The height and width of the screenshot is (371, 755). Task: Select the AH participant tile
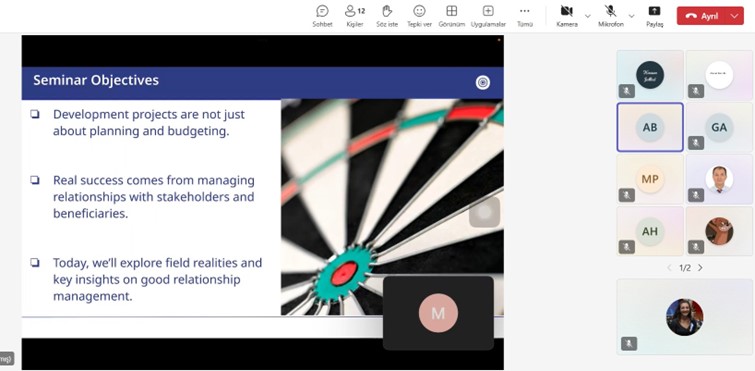(x=650, y=231)
